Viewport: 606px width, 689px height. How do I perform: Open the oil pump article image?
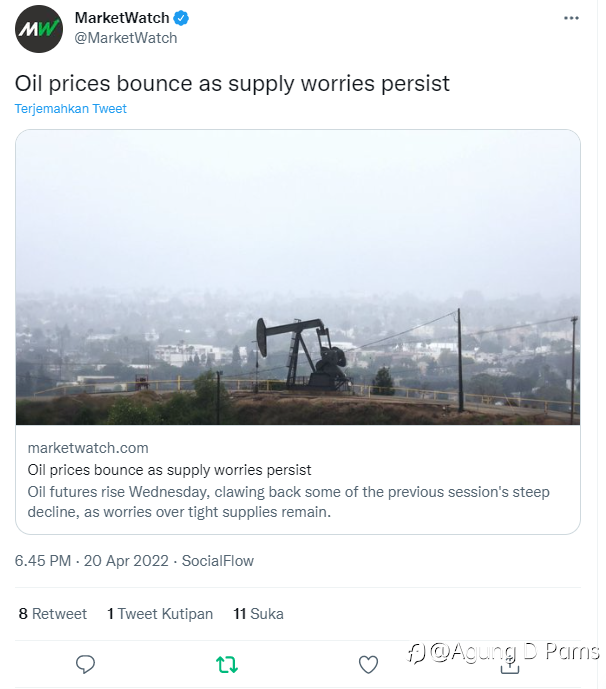[298, 277]
